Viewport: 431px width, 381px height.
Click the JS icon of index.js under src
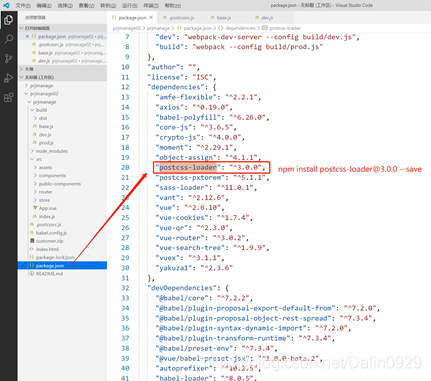point(35,216)
